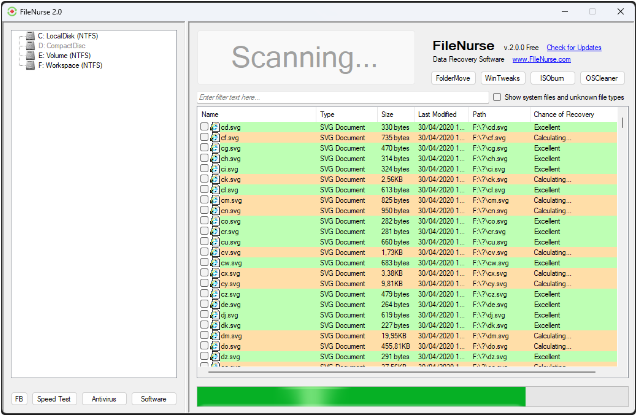Open the Software button
The width and height of the screenshot is (637, 416).
pos(154,399)
